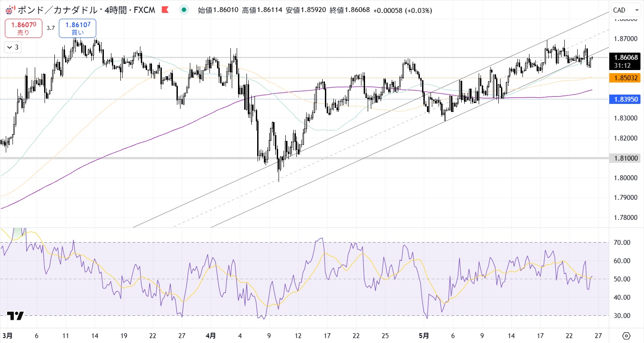Click the red flag mark icon
The height and width of the screenshot is (343, 644).
tap(165, 10)
